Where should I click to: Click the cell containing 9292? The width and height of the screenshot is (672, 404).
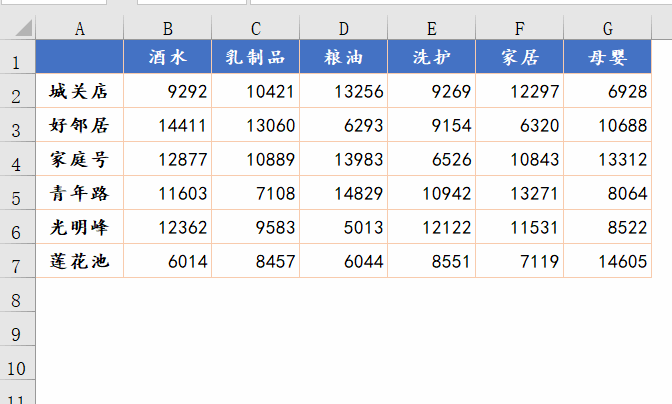167,92
